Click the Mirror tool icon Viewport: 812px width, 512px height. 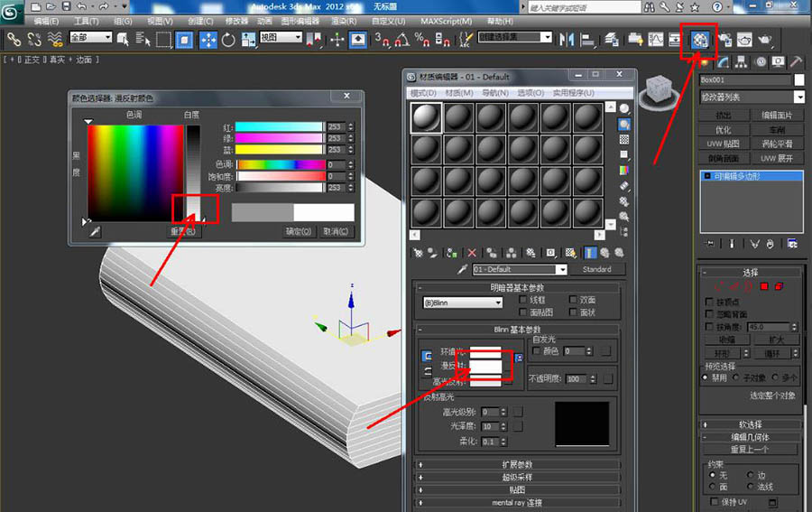[x=567, y=39]
